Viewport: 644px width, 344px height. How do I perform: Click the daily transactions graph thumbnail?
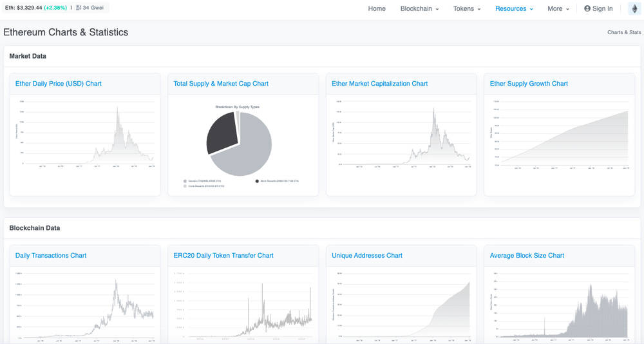point(85,306)
